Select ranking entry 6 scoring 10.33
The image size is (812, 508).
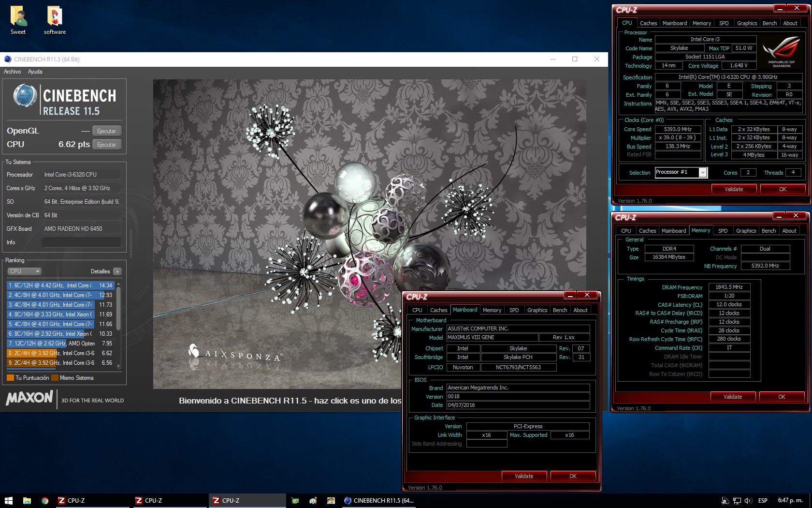[x=60, y=334]
